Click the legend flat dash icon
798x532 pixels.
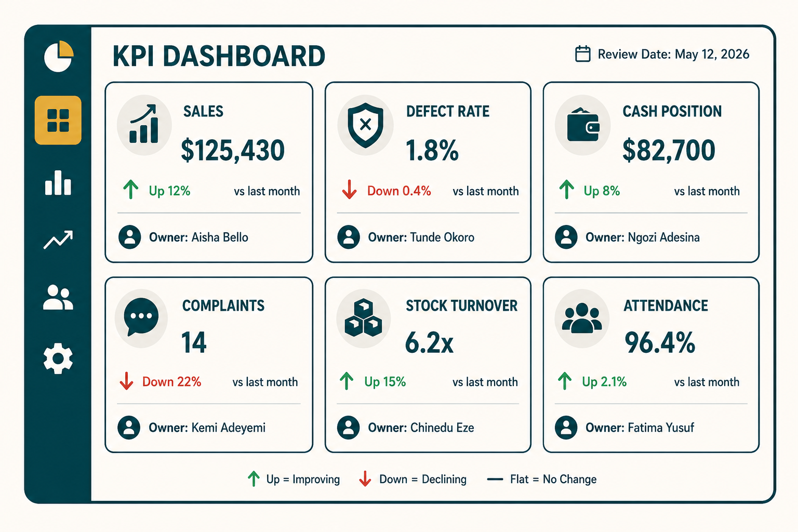[x=495, y=479]
